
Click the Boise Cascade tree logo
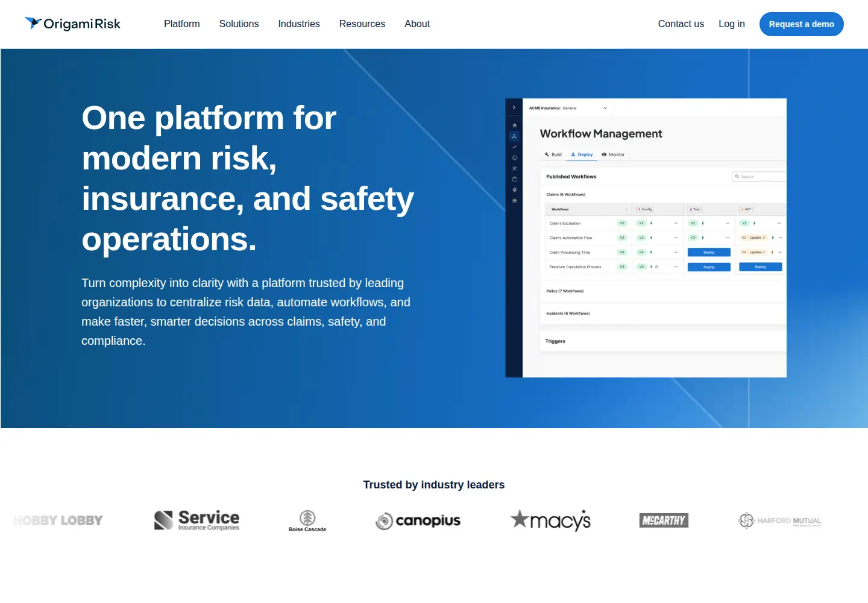(307, 521)
